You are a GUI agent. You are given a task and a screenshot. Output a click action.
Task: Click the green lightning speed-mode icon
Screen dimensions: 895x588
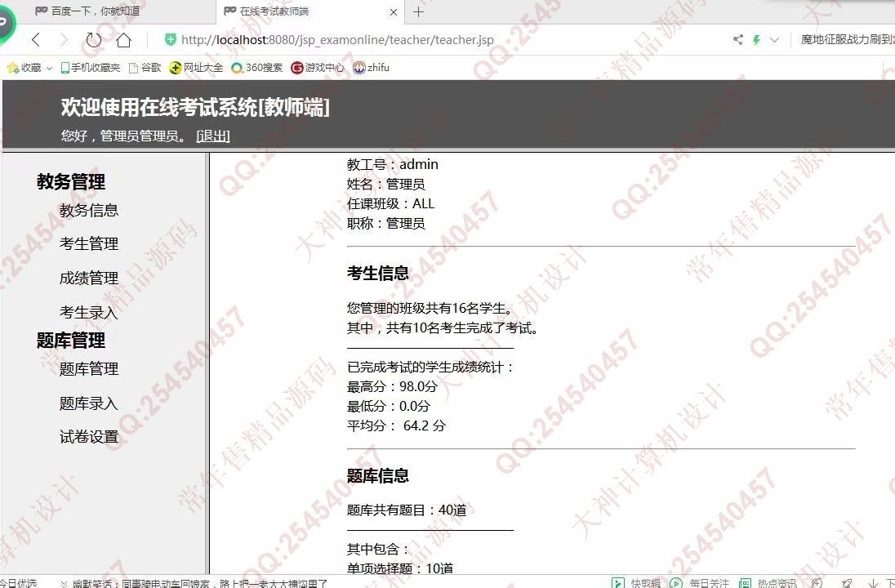point(756,39)
